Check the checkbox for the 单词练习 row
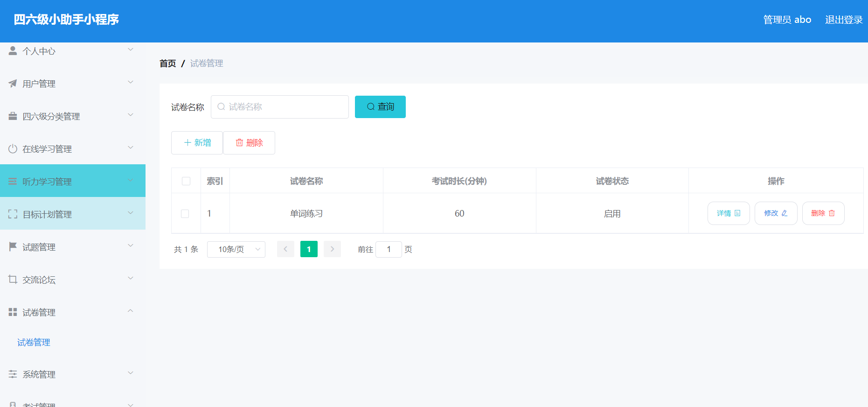The width and height of the screenshot is (868, 407). [x=185, y=214]
